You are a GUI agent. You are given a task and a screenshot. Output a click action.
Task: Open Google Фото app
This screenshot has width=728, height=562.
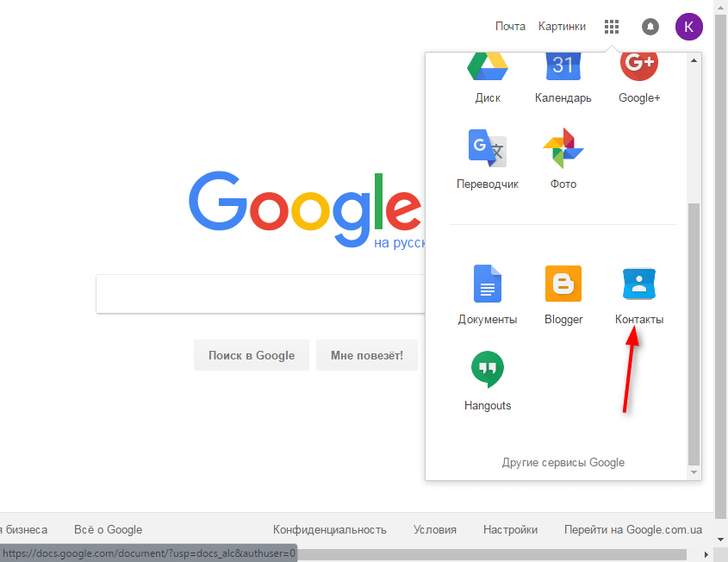pyautogui.click(x=563, y=155)
